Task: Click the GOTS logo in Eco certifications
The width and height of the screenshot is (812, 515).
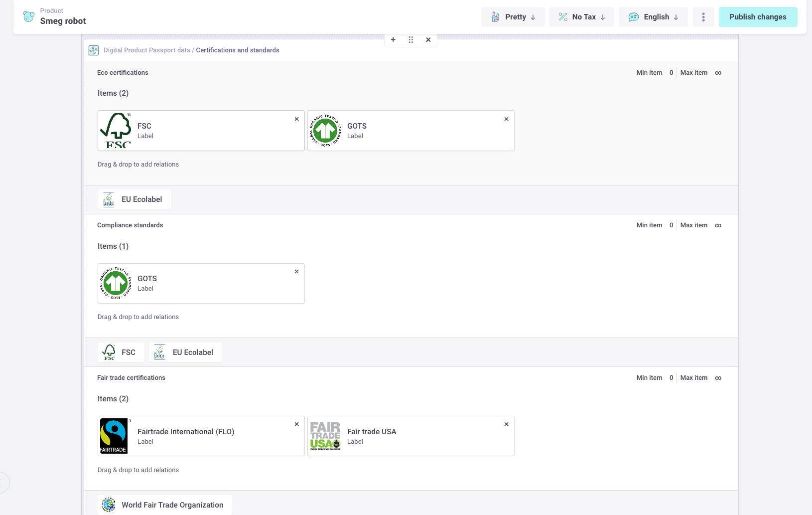Action: click(325, 131)
